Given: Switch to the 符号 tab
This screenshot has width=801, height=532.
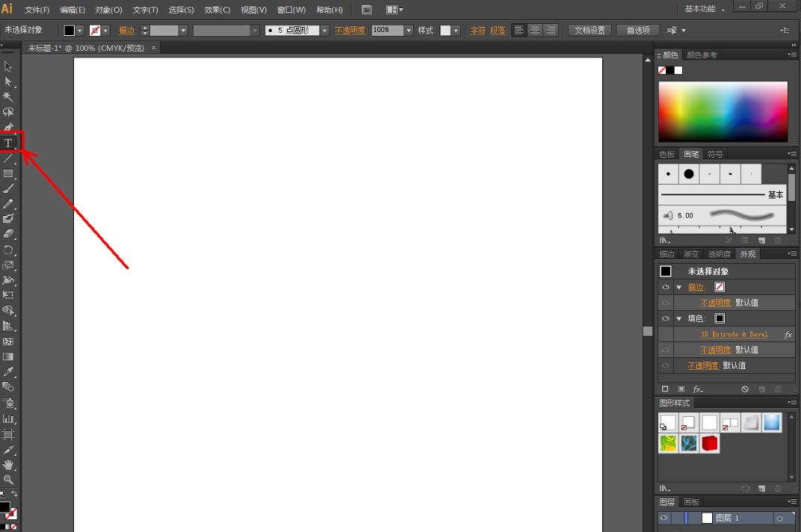Looking at the screenshot, I should click(715, 155).
